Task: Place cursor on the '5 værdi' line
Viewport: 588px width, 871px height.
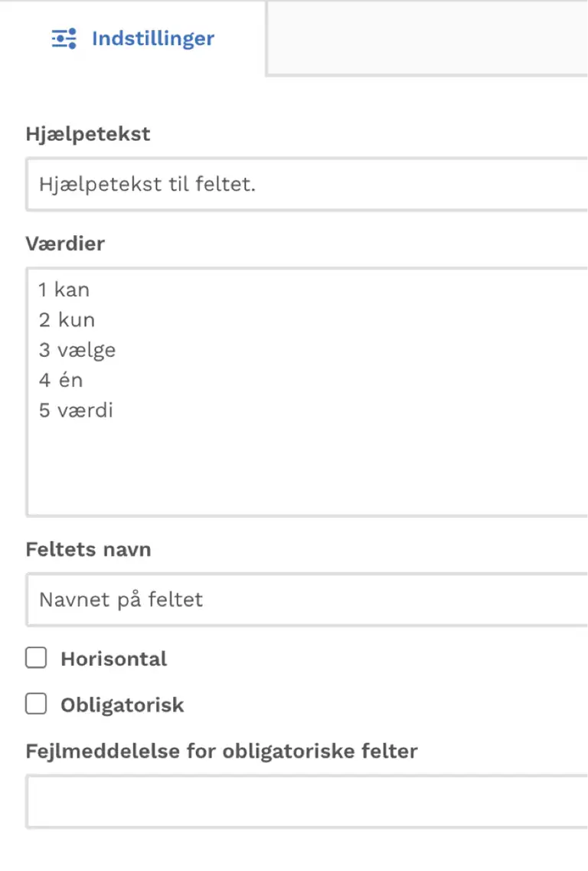Action: pyautogui.click(x=76, y=410)
